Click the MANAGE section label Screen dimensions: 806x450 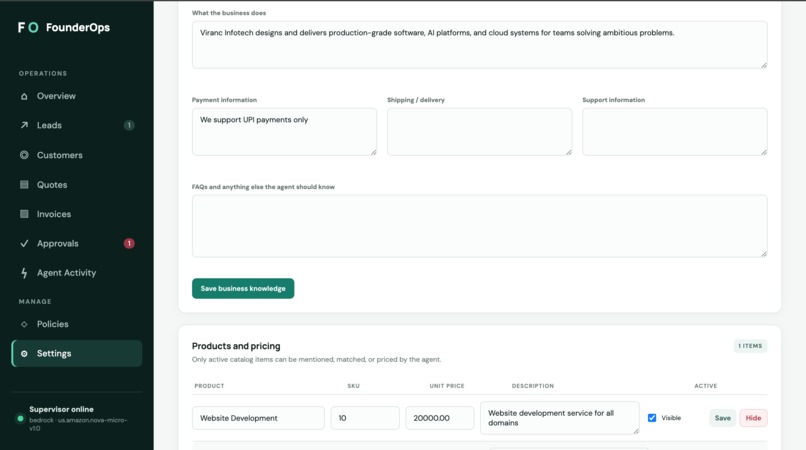click(35, 301)
